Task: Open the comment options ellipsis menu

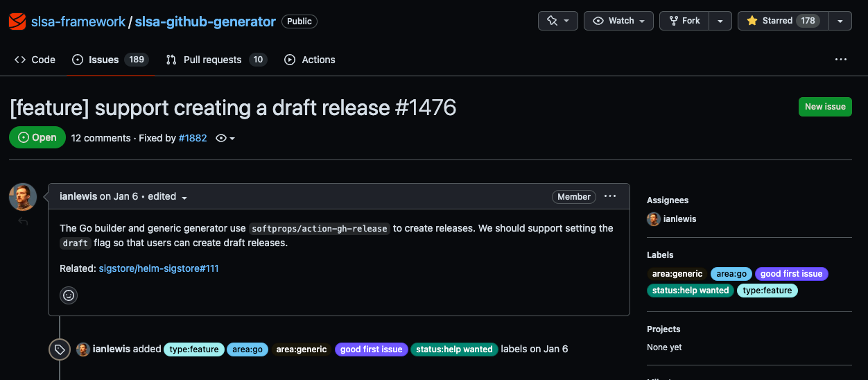Action: (x=610, y=196)
